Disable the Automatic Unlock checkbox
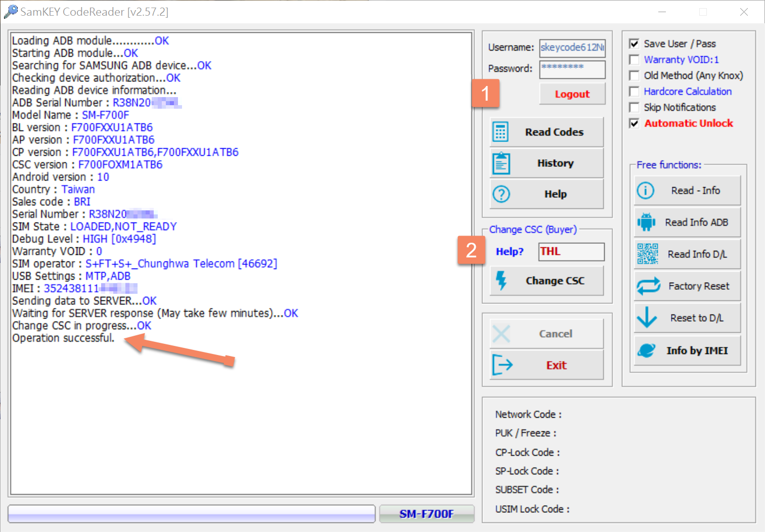 coord(634,123)
